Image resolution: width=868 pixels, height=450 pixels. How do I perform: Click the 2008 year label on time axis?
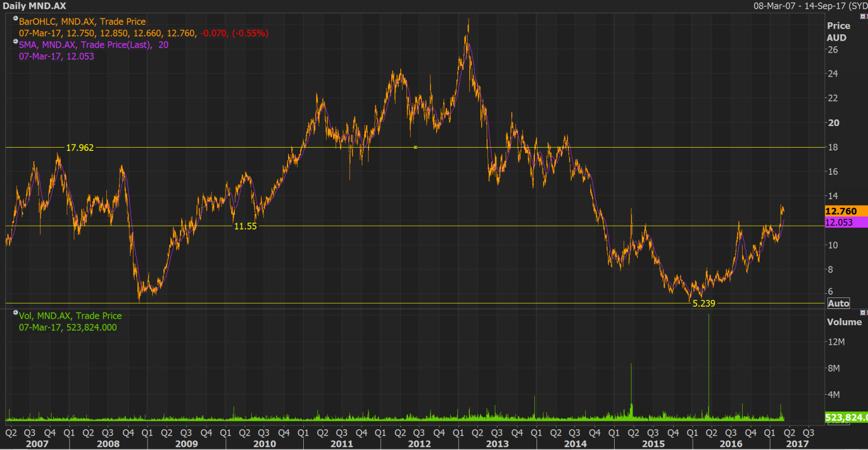pos(108,444)
